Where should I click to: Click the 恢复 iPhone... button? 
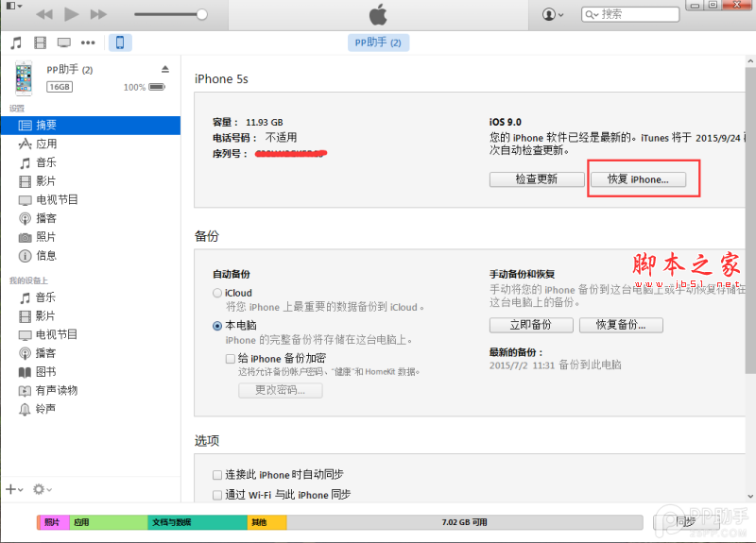(x=638, y=179)
